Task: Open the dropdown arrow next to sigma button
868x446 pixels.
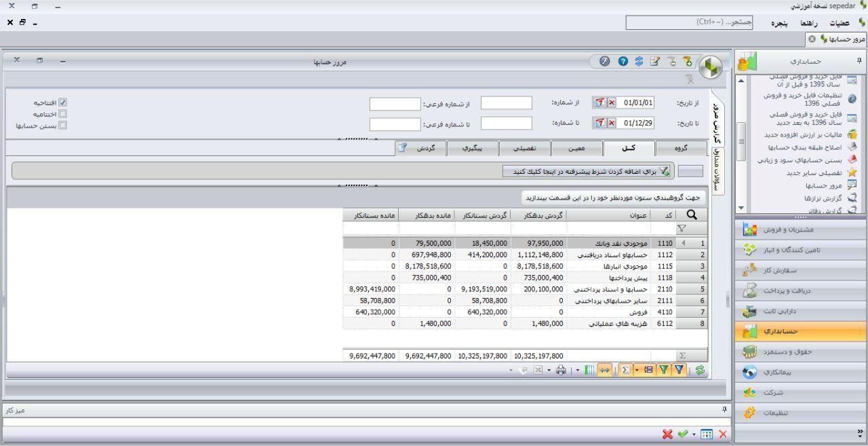Action: click(637, 370)
